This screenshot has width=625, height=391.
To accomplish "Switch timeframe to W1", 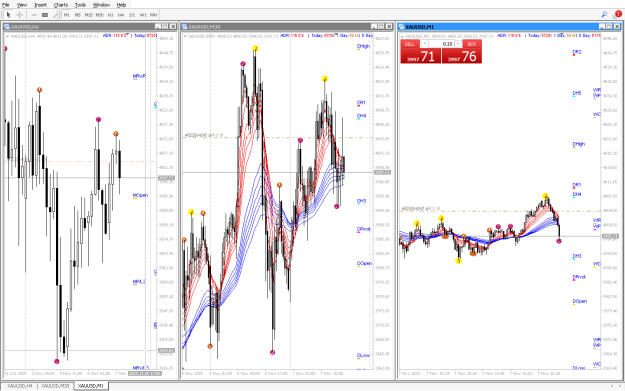I will tap(143, 15).
